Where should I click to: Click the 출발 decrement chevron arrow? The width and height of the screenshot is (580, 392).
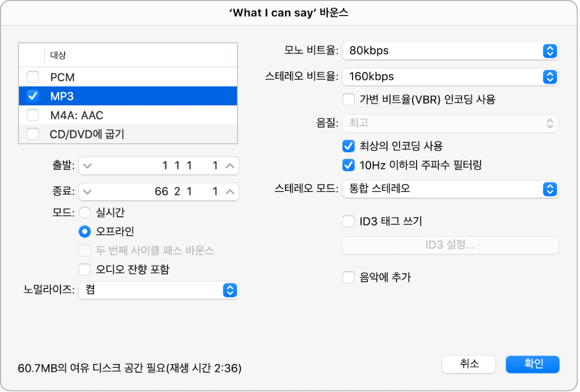(x=87, y=166)
